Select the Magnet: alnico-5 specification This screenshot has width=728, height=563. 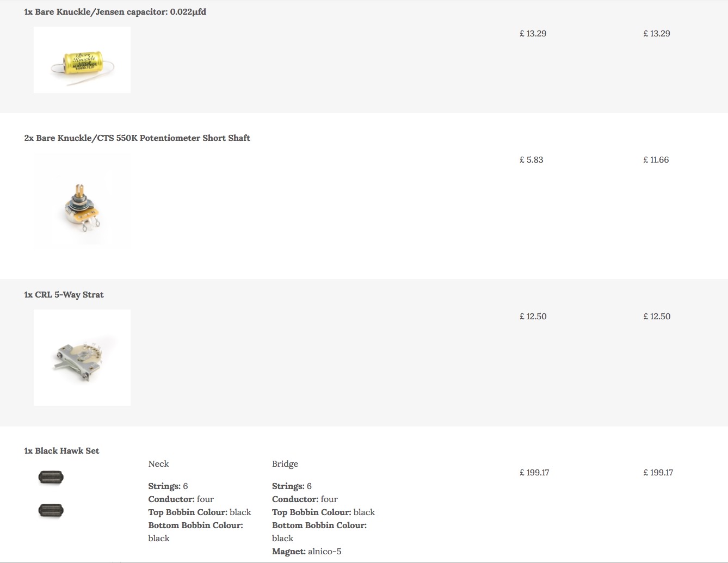click(307, 551)
